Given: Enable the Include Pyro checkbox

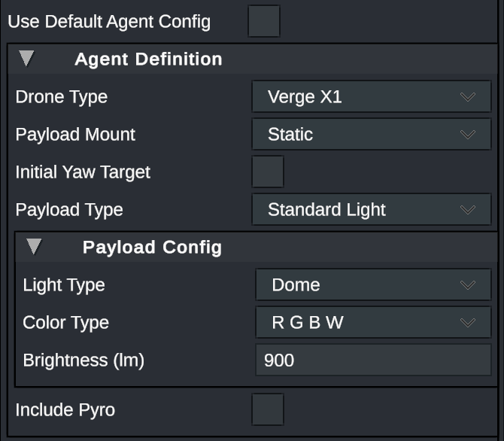Looking at the screenshot, I should click(x=268, y=409).
